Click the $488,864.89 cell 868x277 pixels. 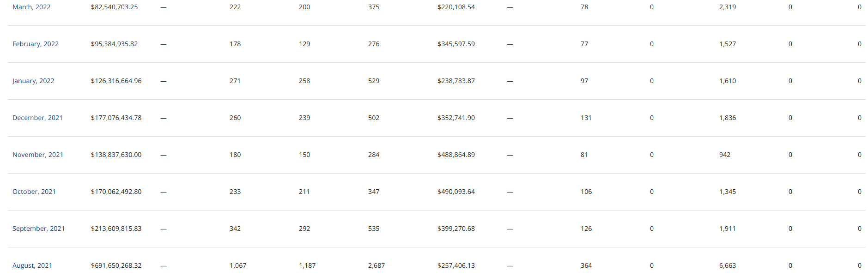[x=456, y=155]
